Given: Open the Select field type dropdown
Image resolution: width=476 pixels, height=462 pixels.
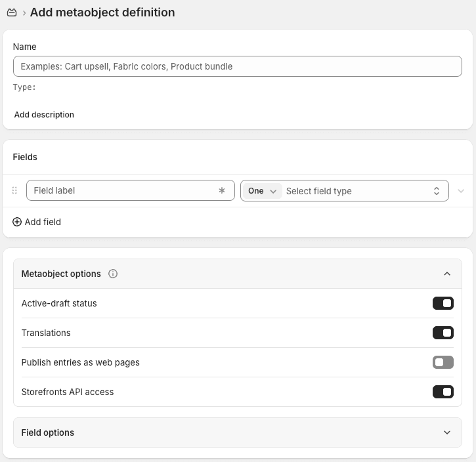Looking at the screenshot, I should [x=355, y=191].
